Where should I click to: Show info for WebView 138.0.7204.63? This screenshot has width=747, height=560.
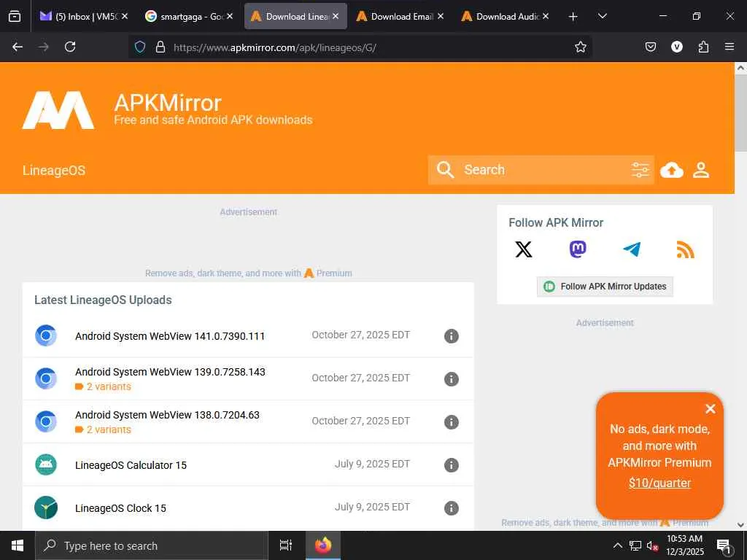[451, 422]
